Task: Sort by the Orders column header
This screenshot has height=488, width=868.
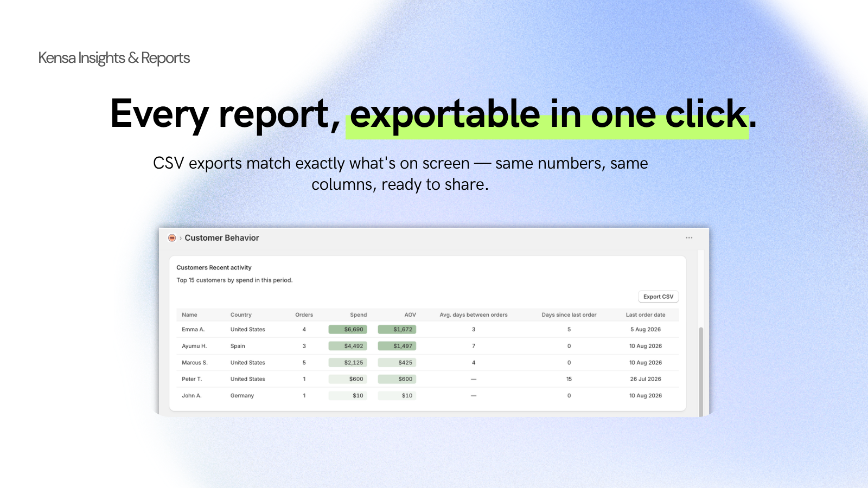Action: (304, 314)
